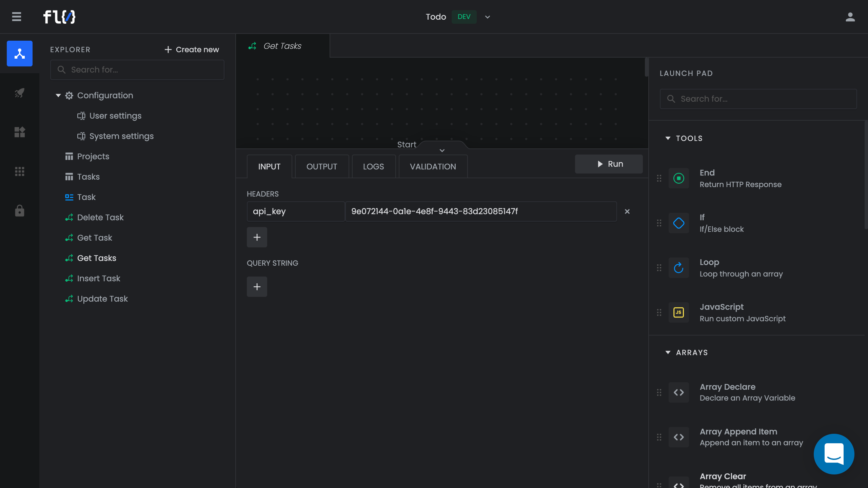Click the Array Append Item code icon

tap(679, 437)
